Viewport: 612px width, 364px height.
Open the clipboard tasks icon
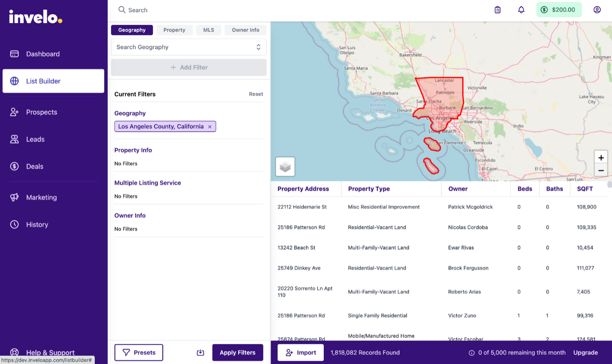[x=497, y=9]
